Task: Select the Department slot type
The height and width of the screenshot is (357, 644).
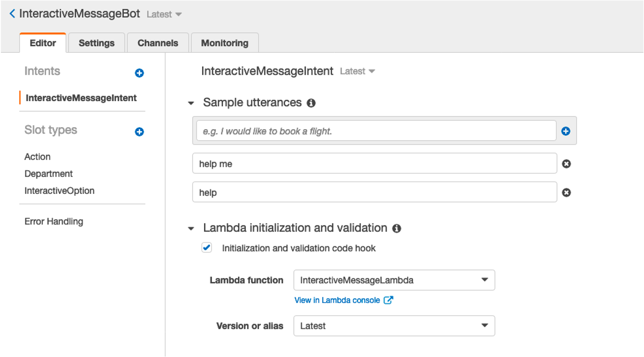Action: click(48, 174)
